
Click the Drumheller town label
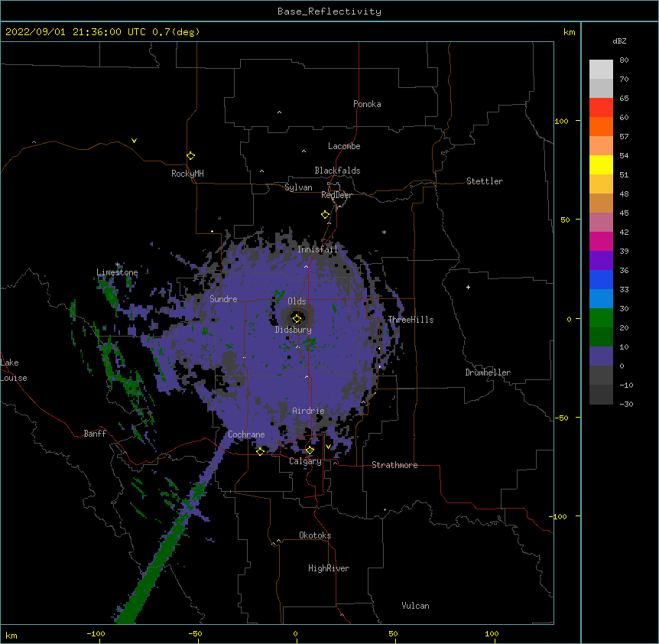click(488, 372)
